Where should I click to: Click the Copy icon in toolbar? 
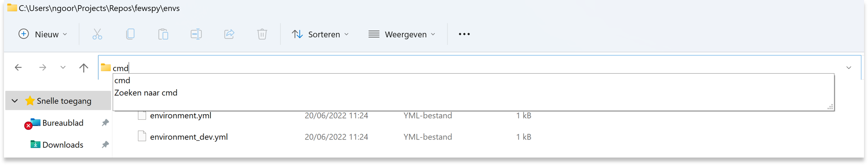pyautogui.click(x=130, y=34)
